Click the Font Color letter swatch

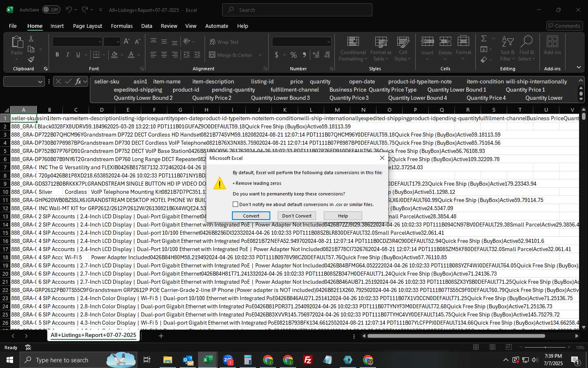pos(131,55)
